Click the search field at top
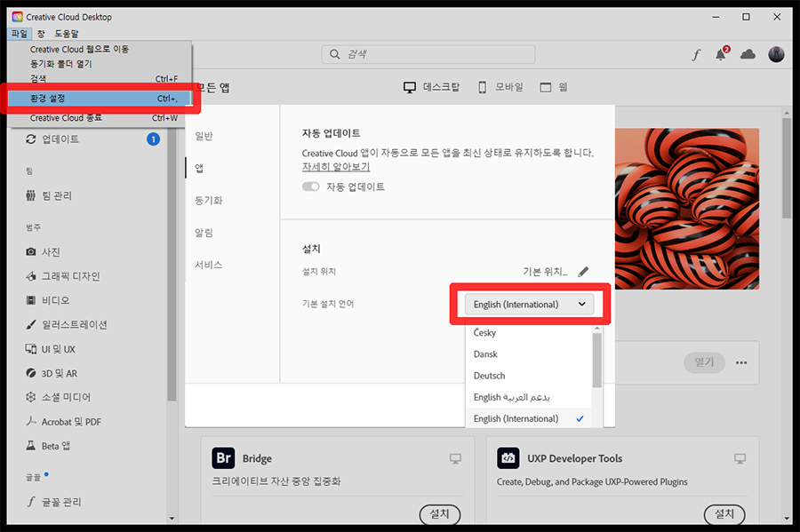Screen dimensions: 800x532 point(428,54)
